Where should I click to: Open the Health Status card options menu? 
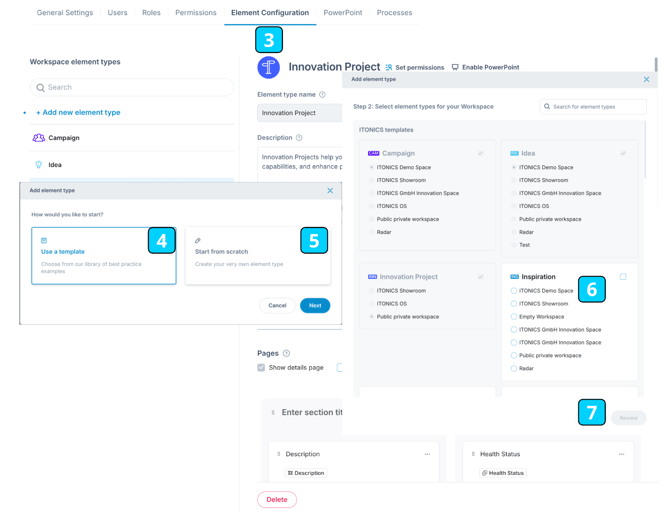621,454
